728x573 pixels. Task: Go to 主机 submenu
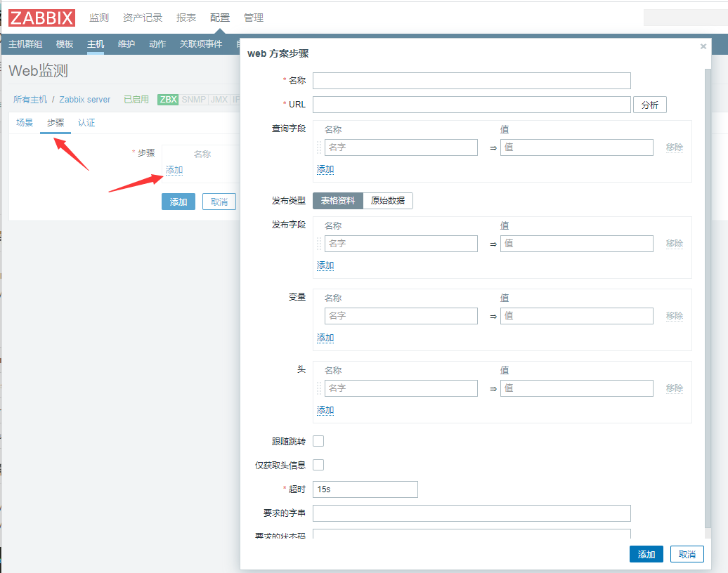click(x=96, y=44)
